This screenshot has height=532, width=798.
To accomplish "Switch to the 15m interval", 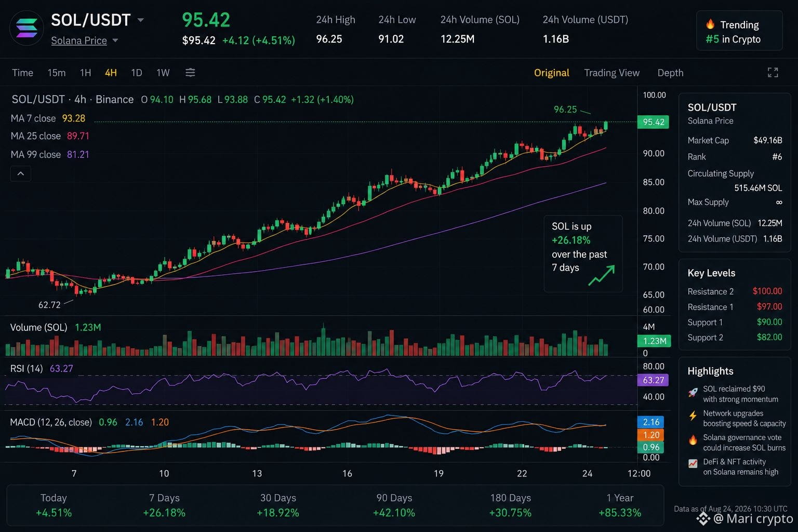I will (x=57, y=73).
